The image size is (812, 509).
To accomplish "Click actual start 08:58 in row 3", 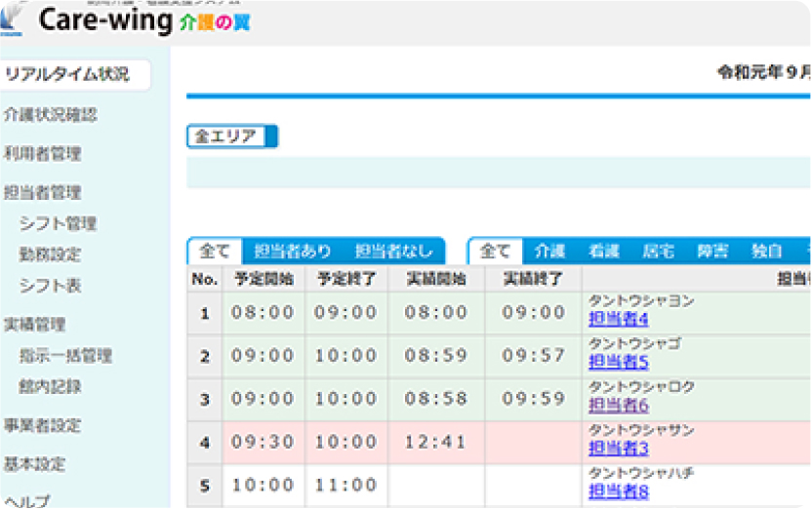I will 436,399.
